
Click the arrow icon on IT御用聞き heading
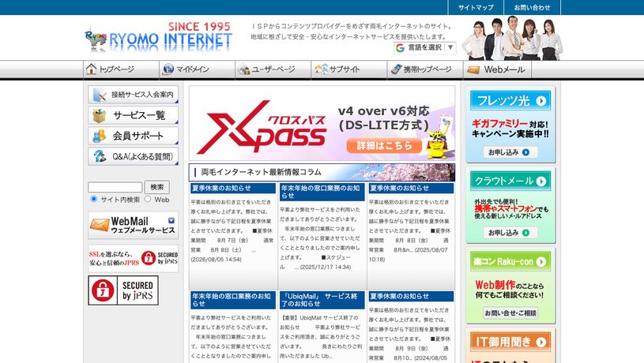541,342
